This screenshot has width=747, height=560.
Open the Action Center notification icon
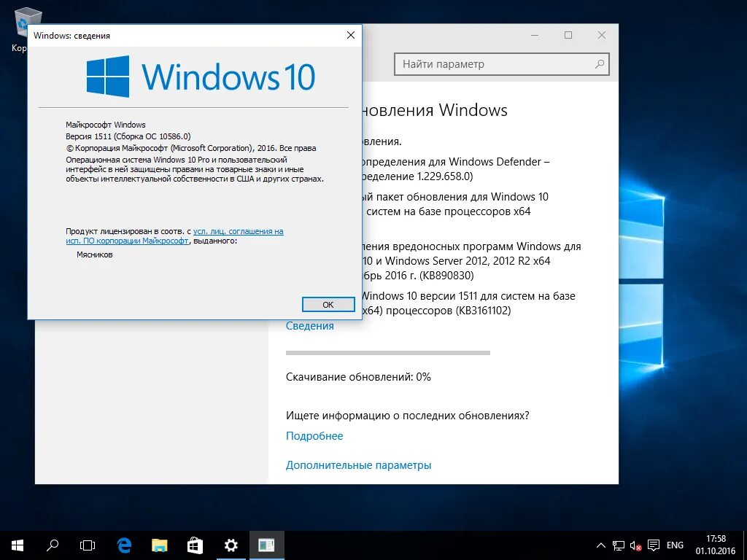[654, 545]
